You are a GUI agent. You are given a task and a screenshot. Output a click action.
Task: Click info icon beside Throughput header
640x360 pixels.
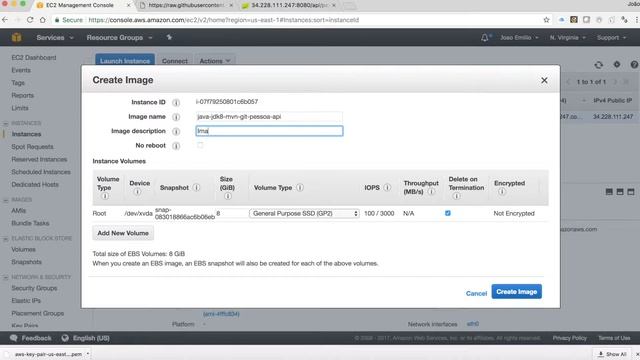pyautogui.click(x=431, y=192)
